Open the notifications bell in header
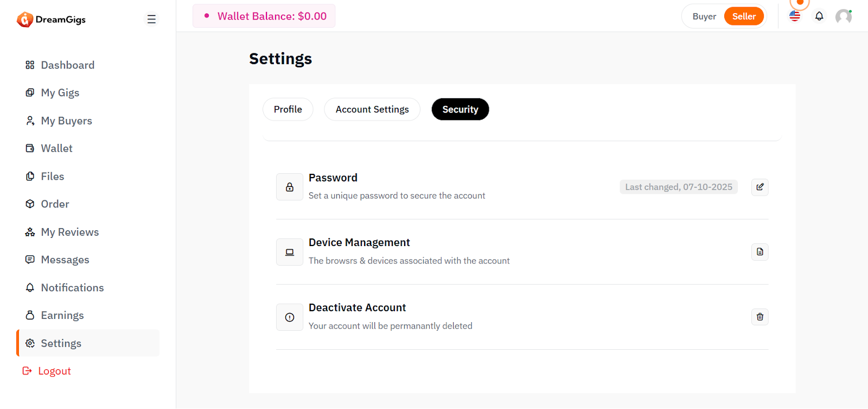The image size is (868, 409). 819,16
